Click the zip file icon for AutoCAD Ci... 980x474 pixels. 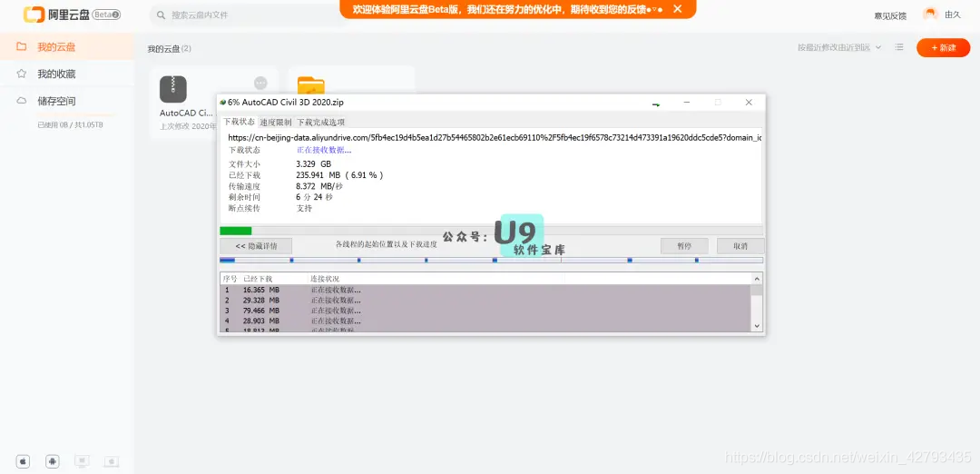pyautogui.click(x=173, y=89)
